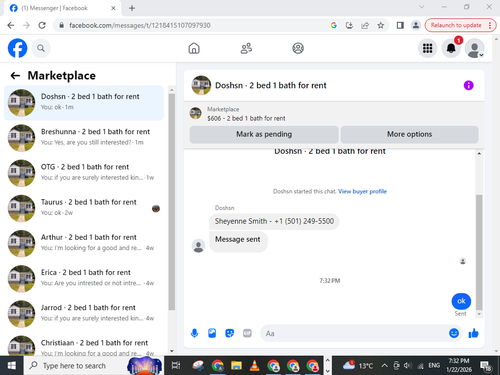This screenshot has width=500, height=375.
Task: Click conversation list scrollbar
Action: [x=172, y=202]
